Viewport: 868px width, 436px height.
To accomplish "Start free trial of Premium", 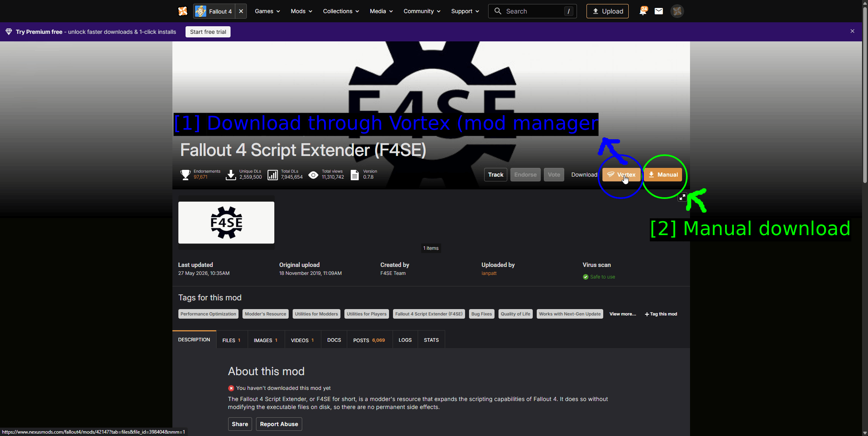I will [208, 32].
